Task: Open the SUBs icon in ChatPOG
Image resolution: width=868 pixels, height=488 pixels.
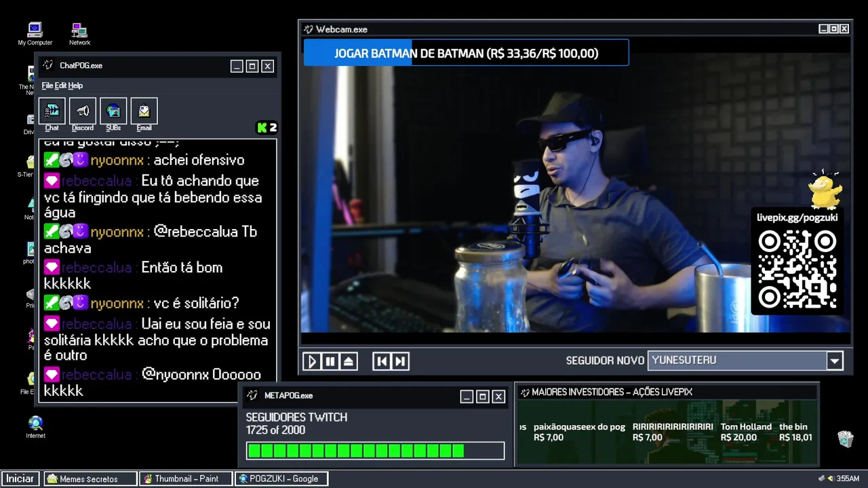Action: tap(113, 115)
